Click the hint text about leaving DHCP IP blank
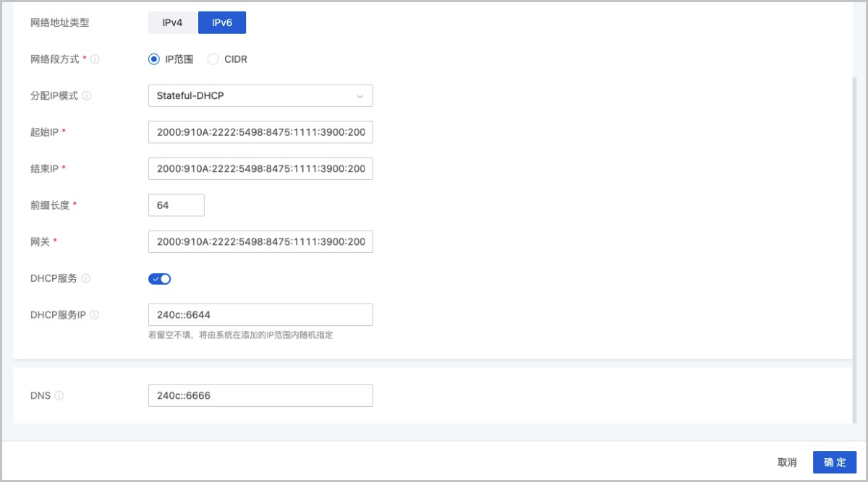 tap(240, 335)
